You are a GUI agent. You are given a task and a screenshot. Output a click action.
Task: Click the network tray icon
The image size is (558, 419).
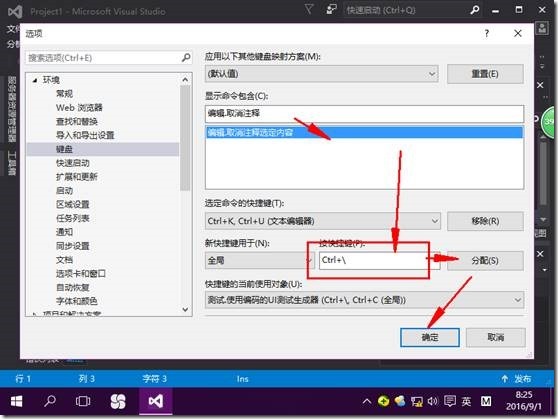click(416, 402)
